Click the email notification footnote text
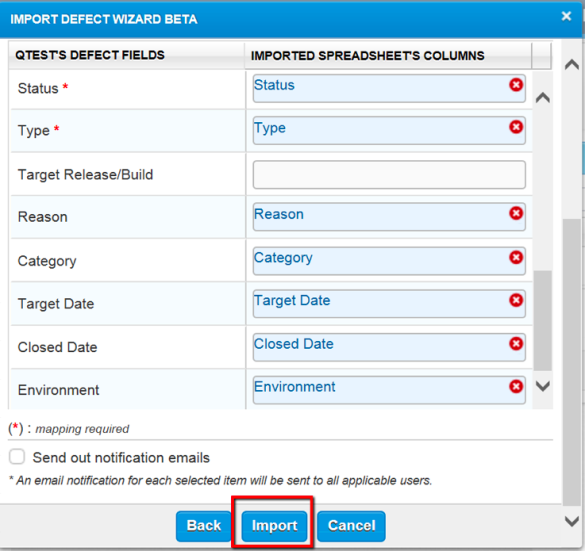This screenshot has width=585, height=551. click(220, 480)
